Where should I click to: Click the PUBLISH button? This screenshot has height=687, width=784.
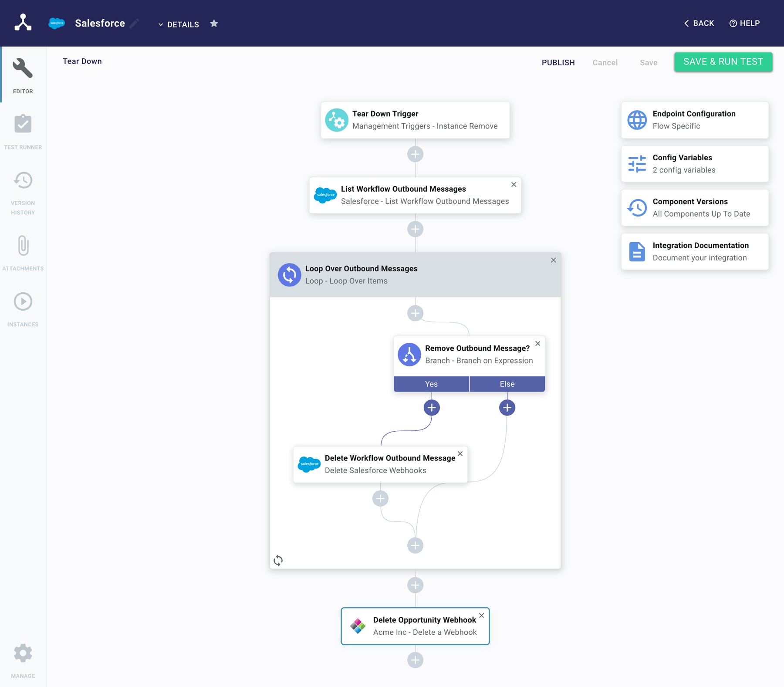(558, 62)
